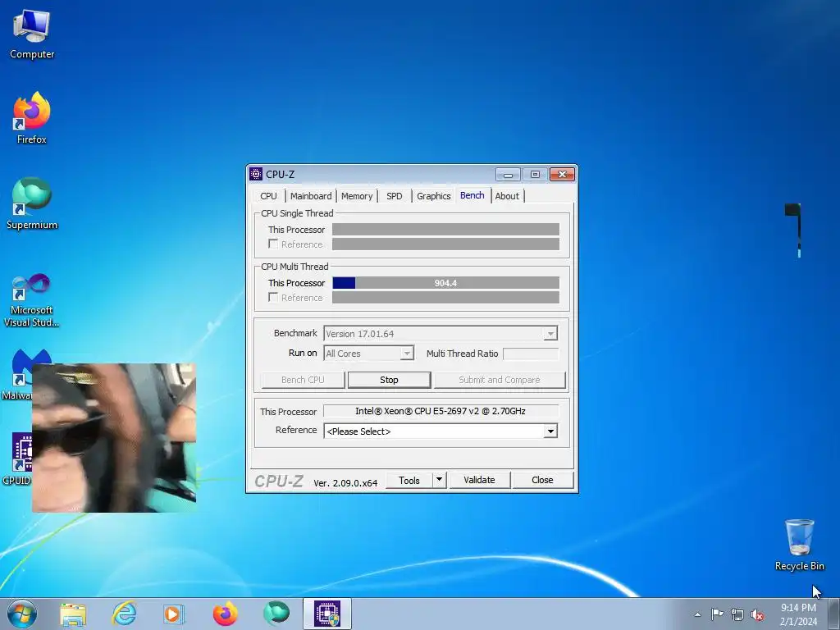Click the Stop benchmark button

pyautogui.click(x=389, y=380)
